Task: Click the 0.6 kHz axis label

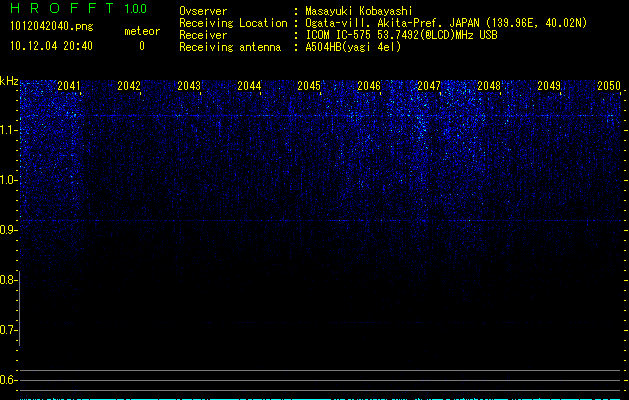Action: click(8, 380)
